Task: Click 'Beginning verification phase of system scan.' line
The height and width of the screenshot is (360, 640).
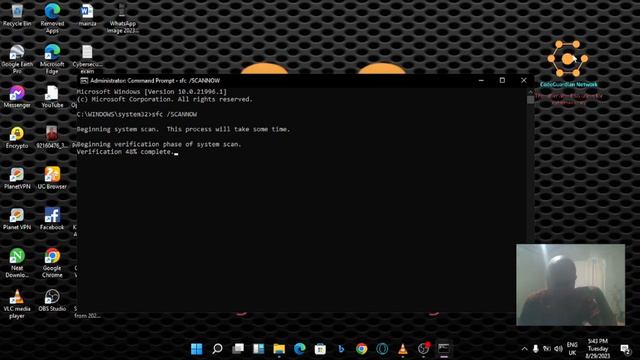Action: point(159,144)
